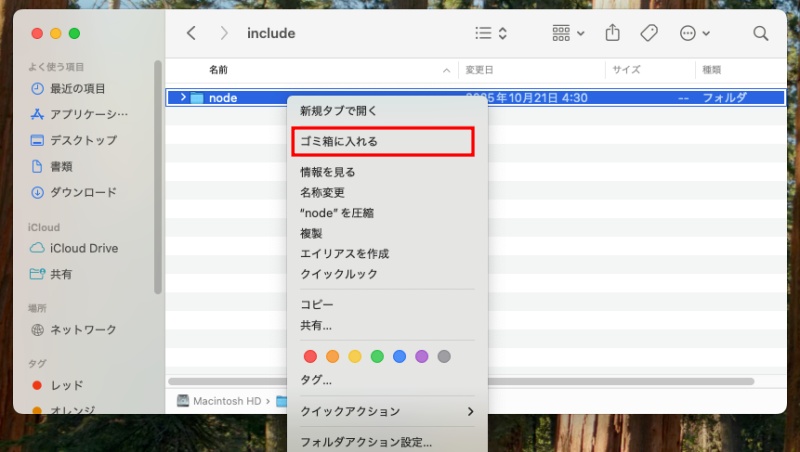Screen dimensions: 800x452
Task: Open 最近の項目 in the sidebar
Action: coord(76,88)
